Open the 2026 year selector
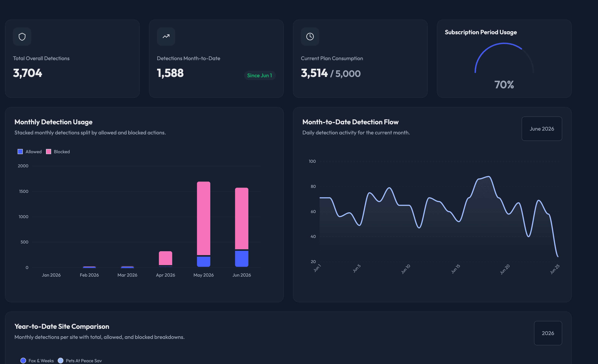This screenshot has width=598, height=364. [x=548, y=333]
